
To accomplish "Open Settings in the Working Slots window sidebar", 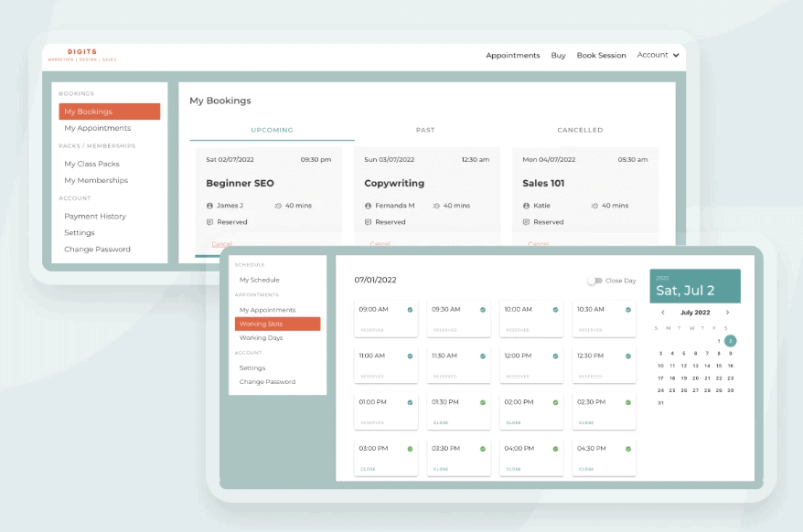I will (x=252, y=367).
